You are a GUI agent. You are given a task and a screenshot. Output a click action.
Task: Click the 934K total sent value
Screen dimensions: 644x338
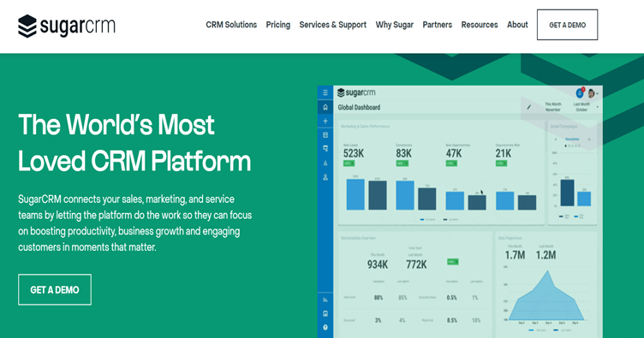(378, 264)
